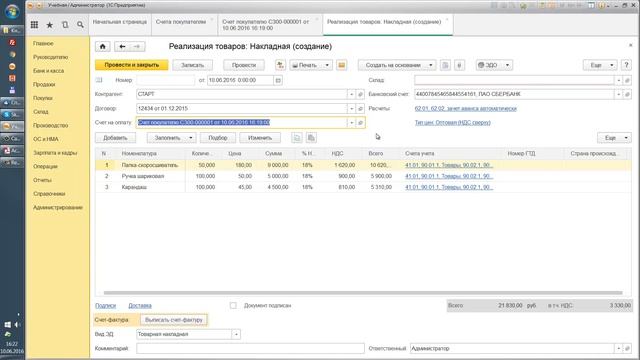
Task: Click the table horizontal scrollbar
Action: (363, 293)
